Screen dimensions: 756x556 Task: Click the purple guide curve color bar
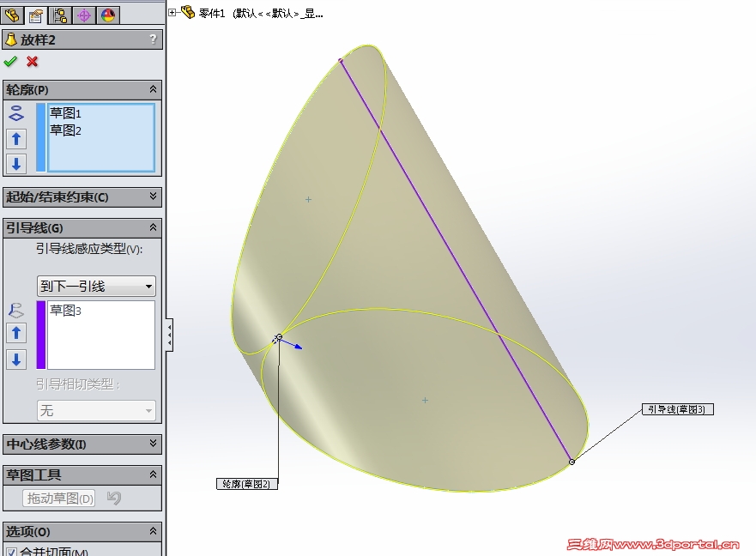[x=41, y=335]
